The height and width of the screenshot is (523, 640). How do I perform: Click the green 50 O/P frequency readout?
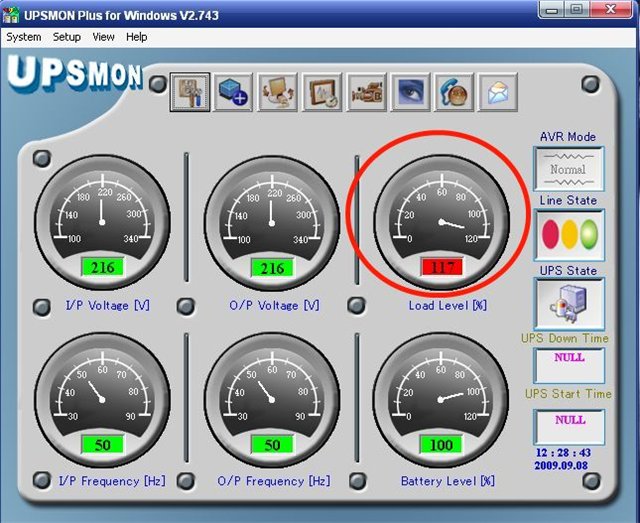coord(272,445)
